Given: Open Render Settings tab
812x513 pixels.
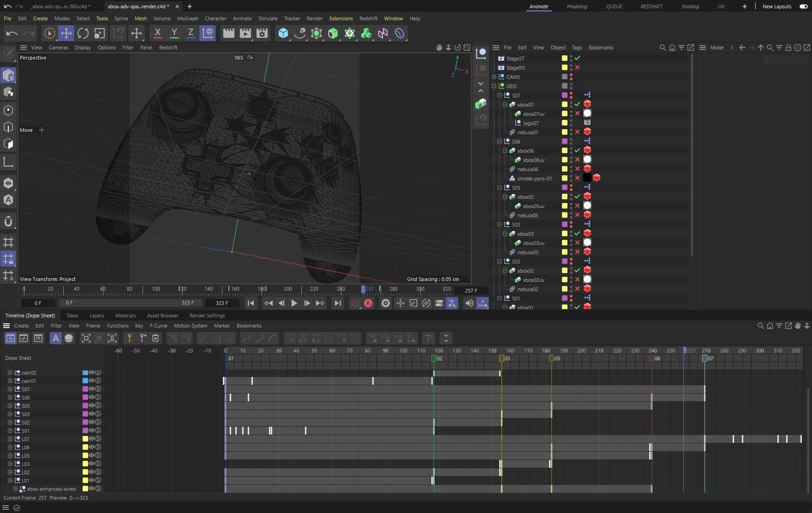Looking at the screenshot, I should pyautogui.click(x=207, y=316).
